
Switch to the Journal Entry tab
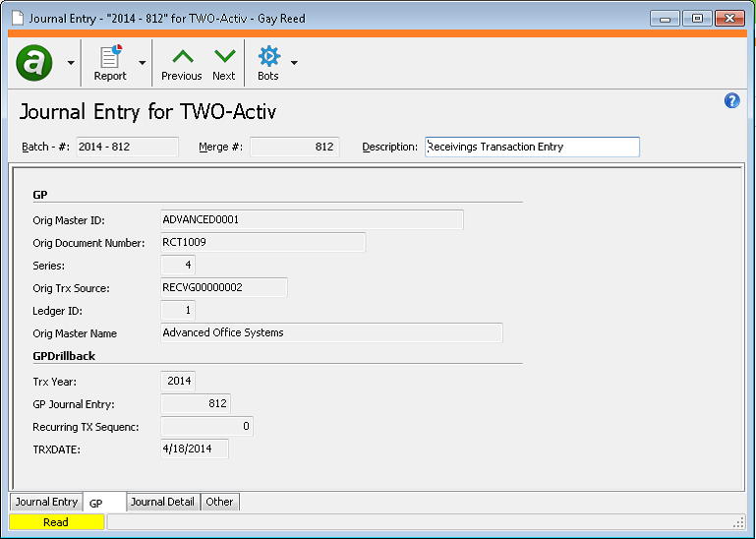(x=46, y=502)
